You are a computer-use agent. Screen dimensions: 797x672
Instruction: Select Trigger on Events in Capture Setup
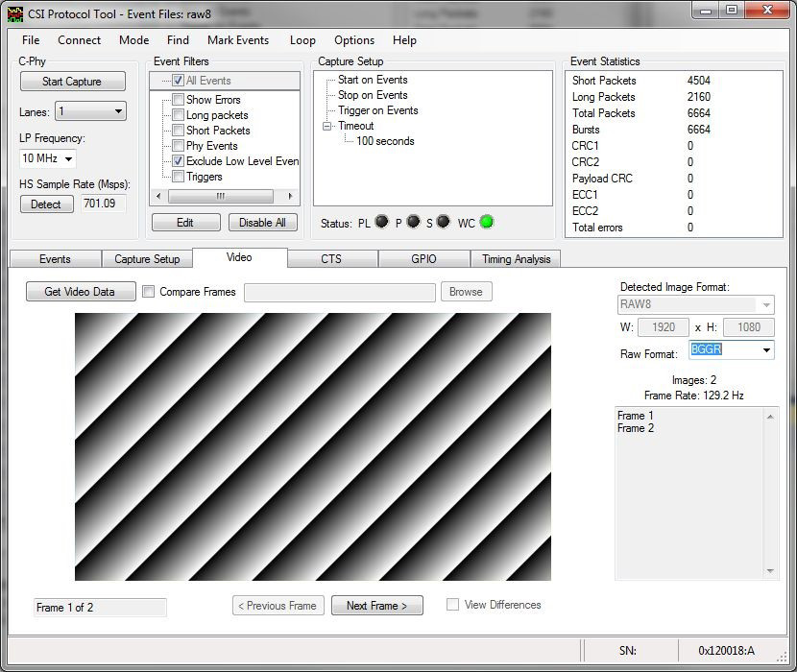pos(377,110)
